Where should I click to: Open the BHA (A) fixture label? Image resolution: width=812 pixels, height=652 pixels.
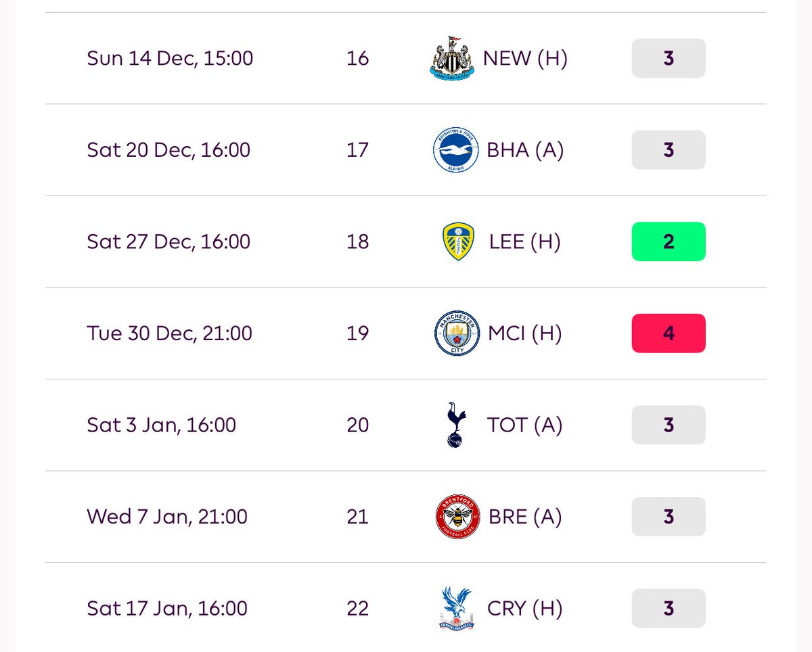pyautogui.click(x=525, y=150)
